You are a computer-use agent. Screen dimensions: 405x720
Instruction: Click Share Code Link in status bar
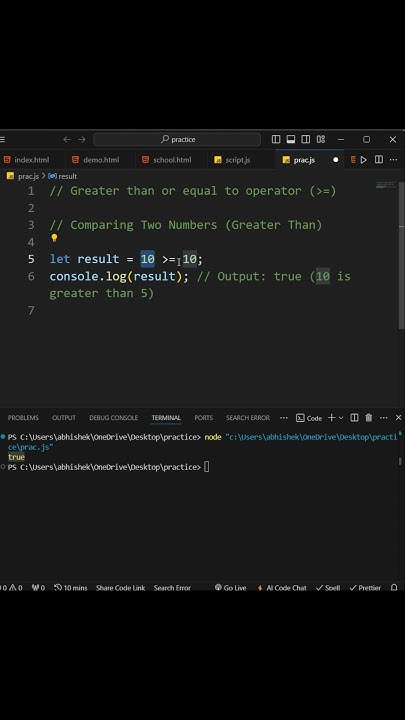pos(120,588)
